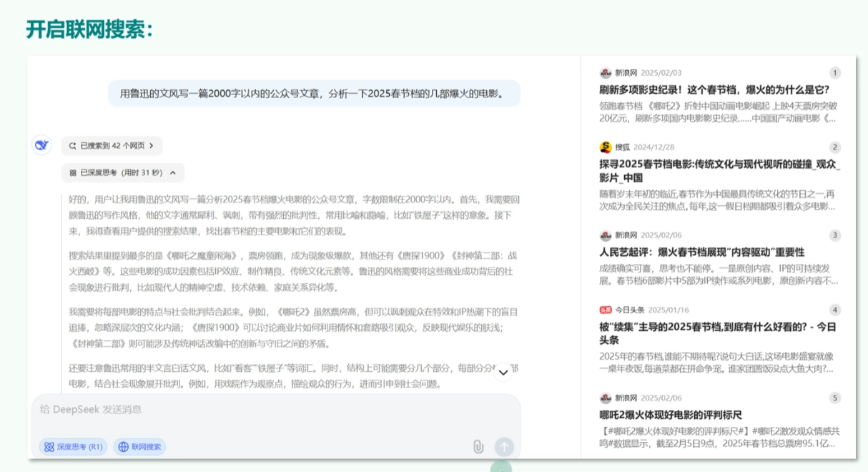Click the user prompt bubble about 鲁迅的文风
The height and width of the screenshot is (472, 868).
[x=314, y=94]
